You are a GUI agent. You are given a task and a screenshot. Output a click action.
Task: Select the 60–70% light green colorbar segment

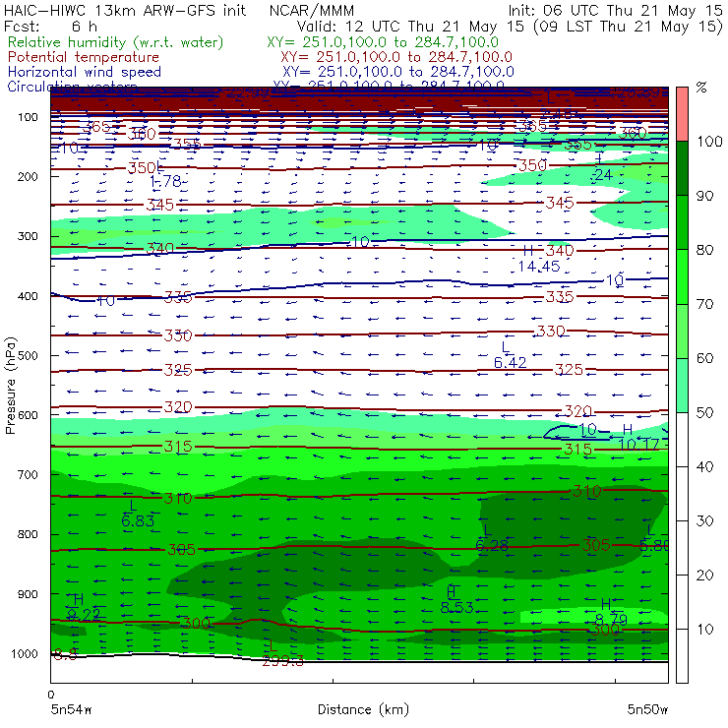click(x=682, y=331)
